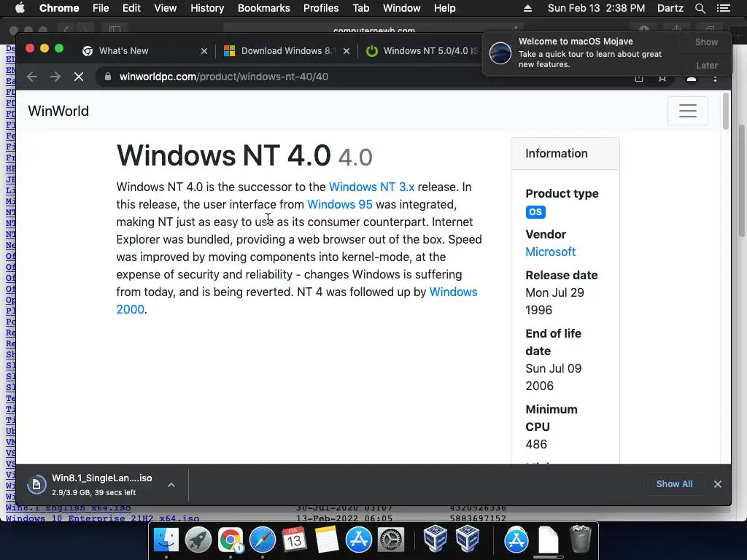
Task: Close the Download Windows 8.1 tab
Action: tap(347, 51)
